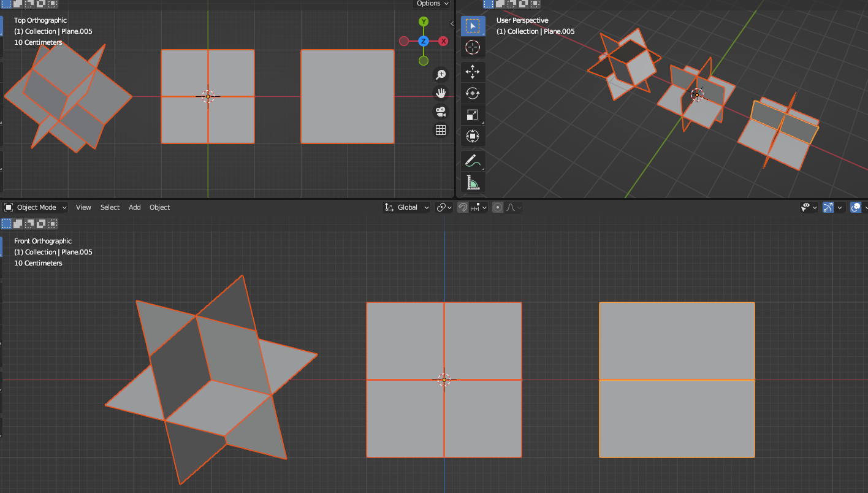Expand the sidebar arrow in Top view
The image size is (868, 493).
(452, 24)
